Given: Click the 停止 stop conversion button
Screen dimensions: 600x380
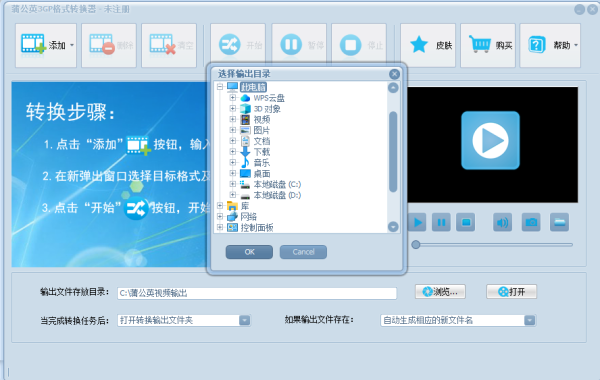Looking at the screenshot, I should 359,46.
